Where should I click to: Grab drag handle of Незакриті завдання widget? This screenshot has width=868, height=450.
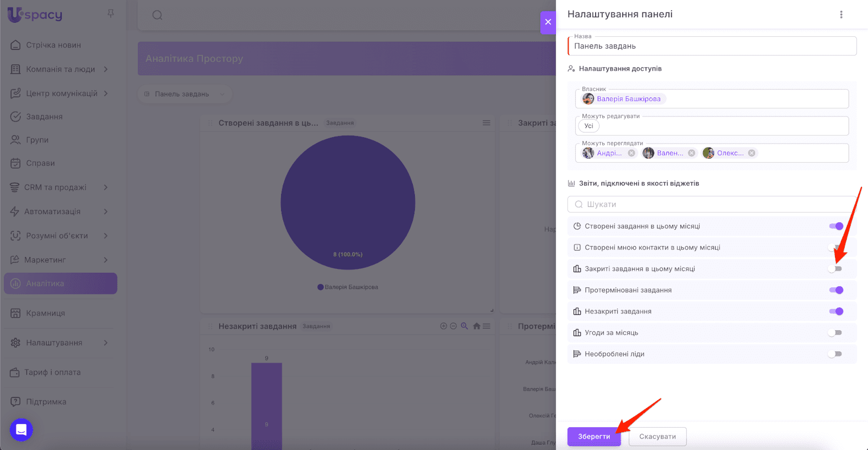210,326
